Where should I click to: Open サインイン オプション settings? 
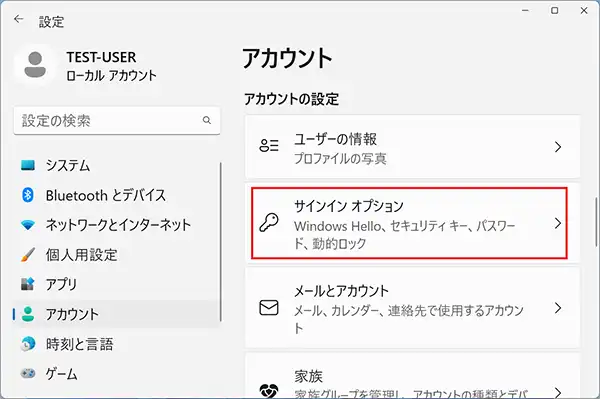pos(412,223)
